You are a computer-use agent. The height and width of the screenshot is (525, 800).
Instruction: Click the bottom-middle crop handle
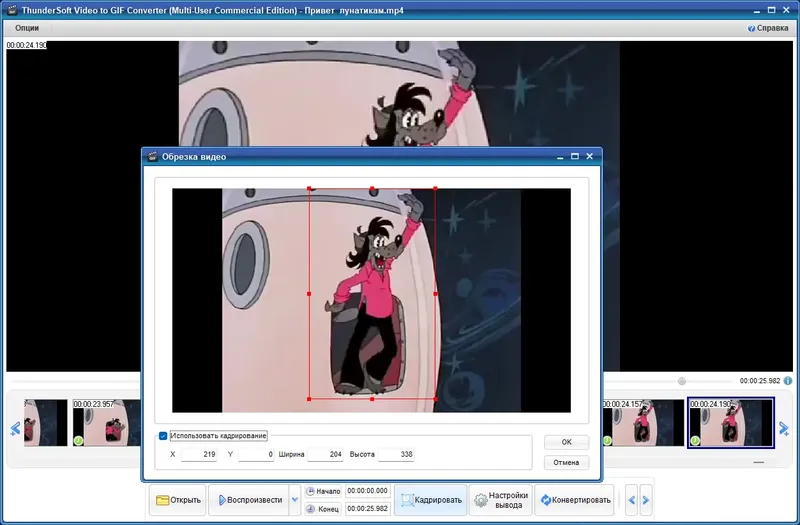[x=372, y=399]
